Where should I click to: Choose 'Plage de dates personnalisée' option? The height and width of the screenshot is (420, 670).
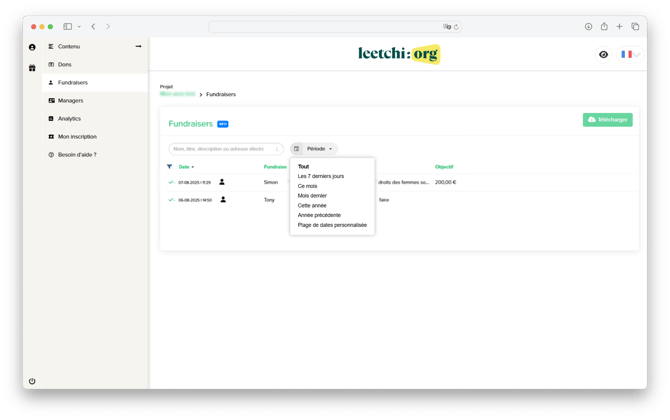(x=332, y=225)
